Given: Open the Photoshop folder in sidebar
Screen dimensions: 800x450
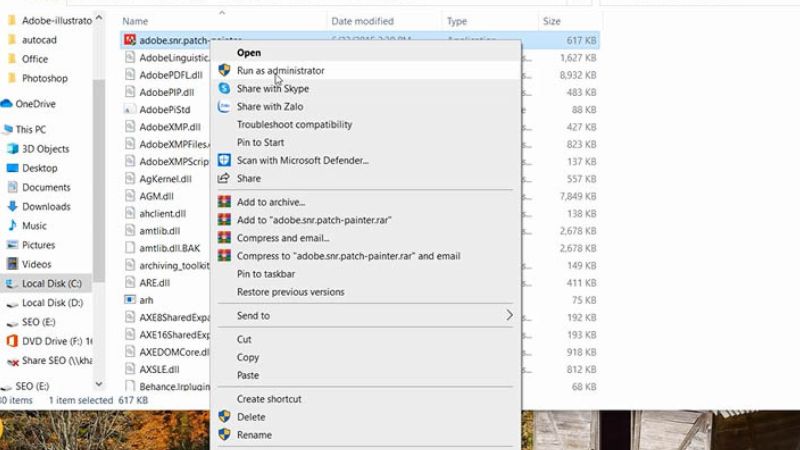Looking at the screenshot, I should pos(46,78).
